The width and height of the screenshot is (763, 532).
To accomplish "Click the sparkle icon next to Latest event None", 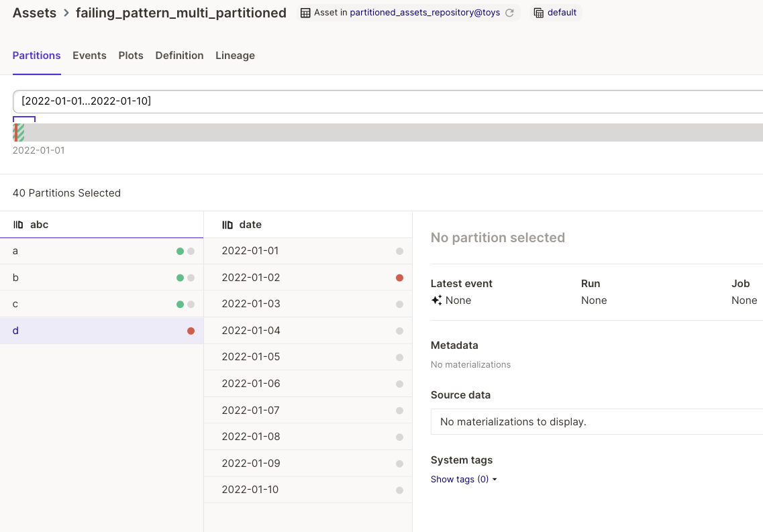I will [437, 300].
